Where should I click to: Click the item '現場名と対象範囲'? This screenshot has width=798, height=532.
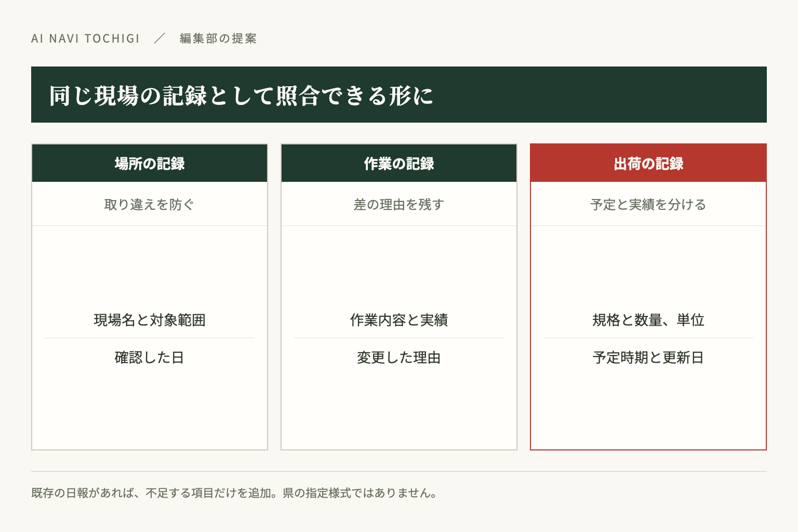(150, 320)
